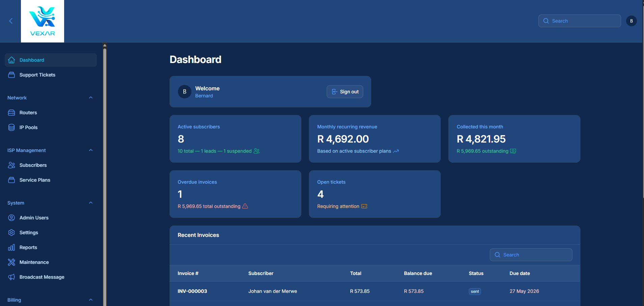
Task: Click the Status column header
Action: (x=476, y=273)
